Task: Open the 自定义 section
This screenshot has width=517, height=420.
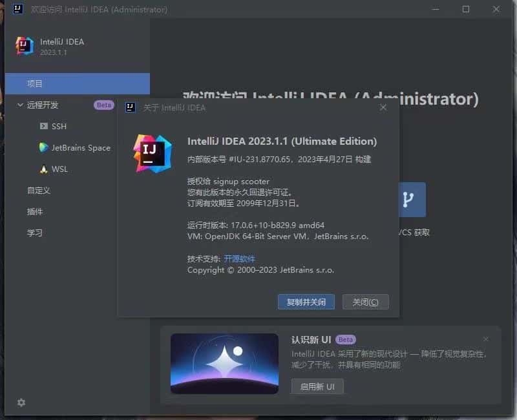Action: coord(39,191)
